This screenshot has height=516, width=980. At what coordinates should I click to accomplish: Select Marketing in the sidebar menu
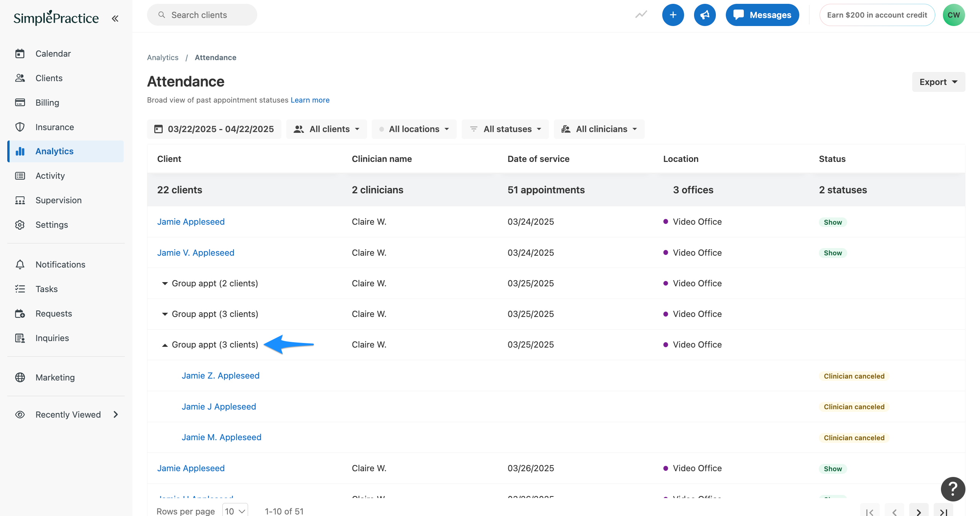coord(65,377)
